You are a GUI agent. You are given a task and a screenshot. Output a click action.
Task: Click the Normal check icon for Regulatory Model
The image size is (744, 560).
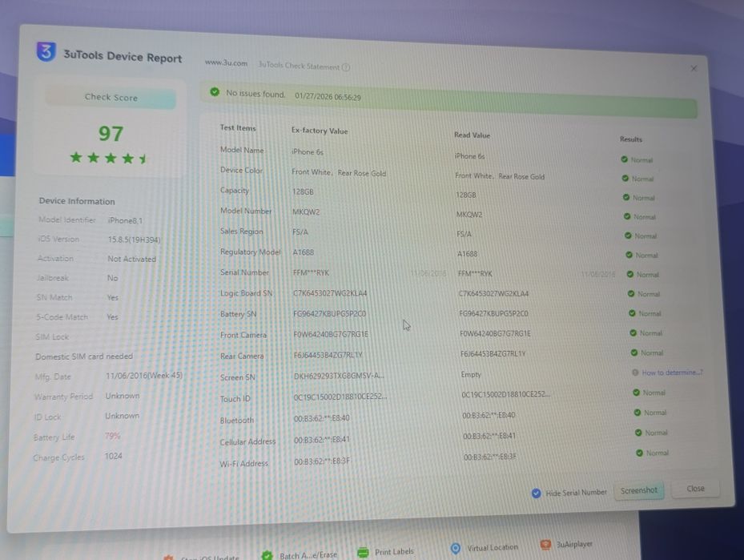click(x=629, y=255)
